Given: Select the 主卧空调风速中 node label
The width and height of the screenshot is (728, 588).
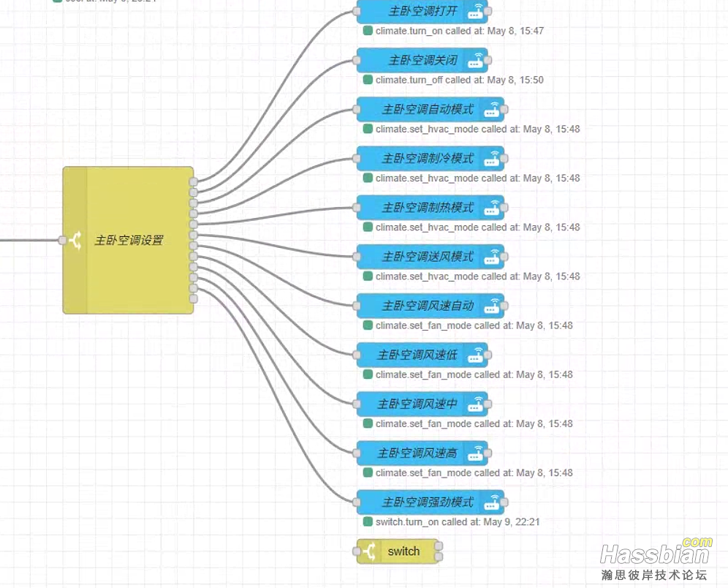Looking at the screenshot, I should click(x=417, y=404).
